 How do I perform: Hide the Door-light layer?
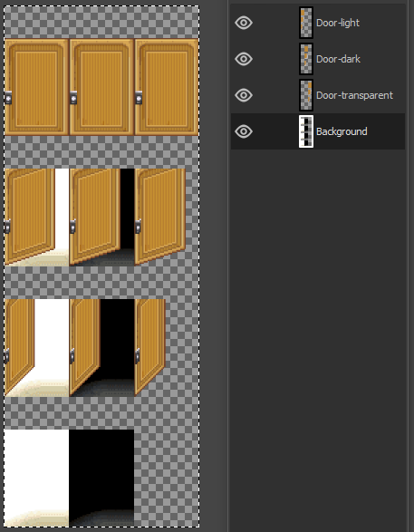coord(244,23)
